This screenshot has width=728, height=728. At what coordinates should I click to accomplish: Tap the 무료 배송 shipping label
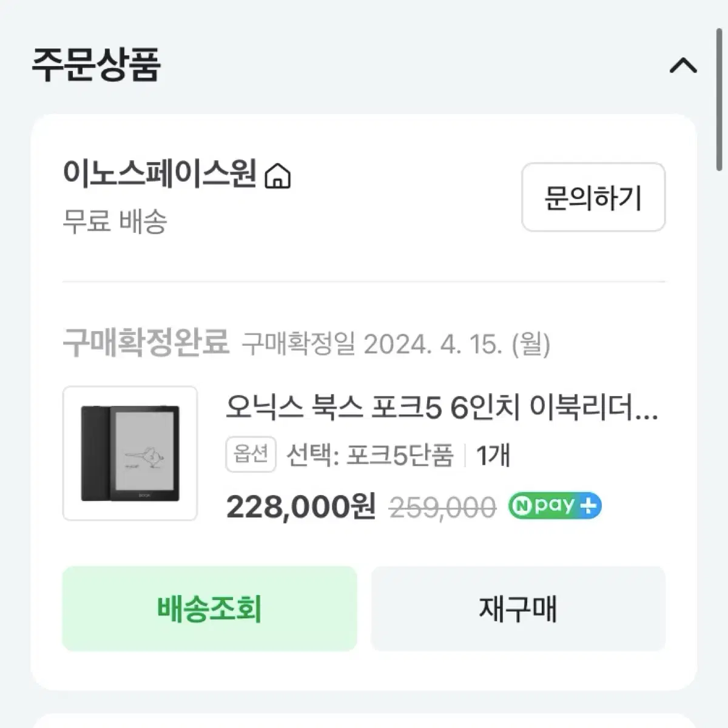115,221
